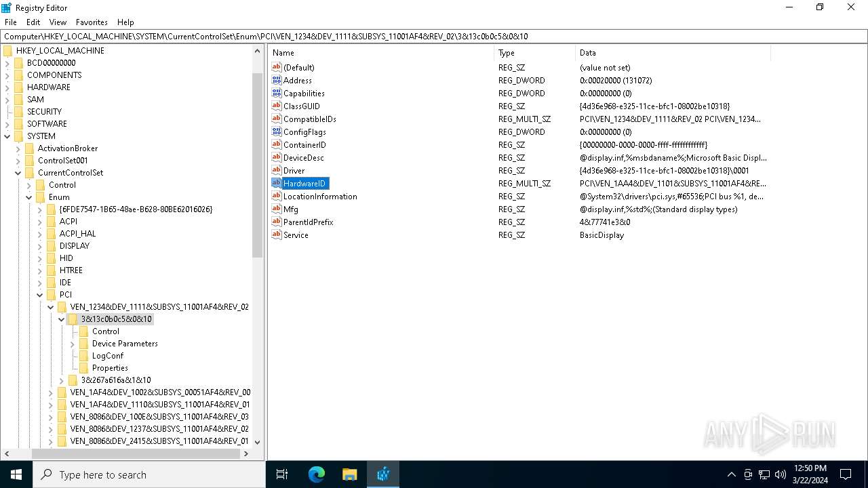Click the Capabilities DWORD icon

click(x=276, y=93)
